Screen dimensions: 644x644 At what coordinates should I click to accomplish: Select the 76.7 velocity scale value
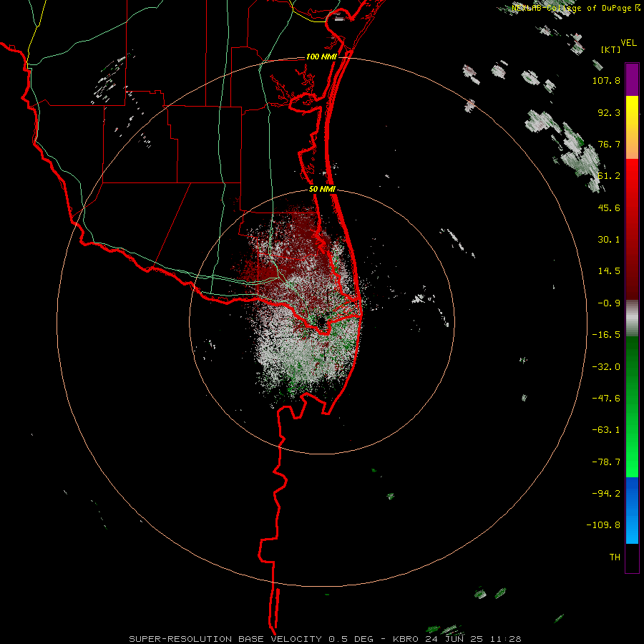(x=609, y=144)
